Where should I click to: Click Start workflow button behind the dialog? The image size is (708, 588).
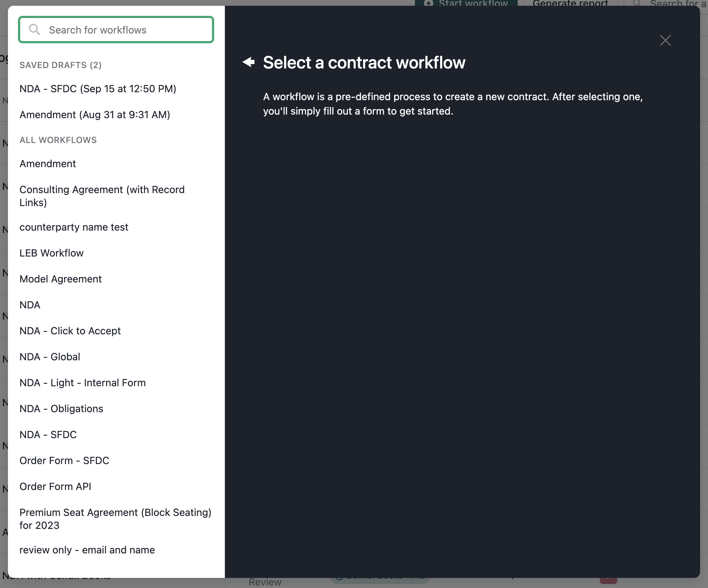pos(466,3)
